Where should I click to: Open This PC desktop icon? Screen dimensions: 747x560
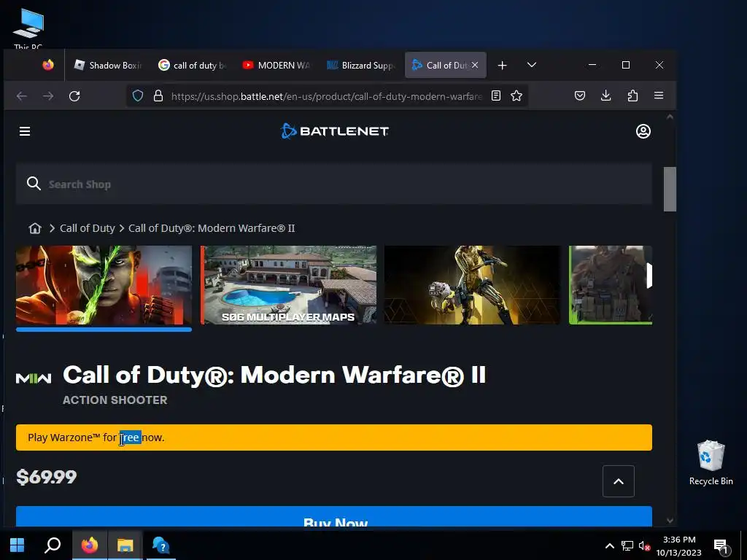click(x=28, y=28)
